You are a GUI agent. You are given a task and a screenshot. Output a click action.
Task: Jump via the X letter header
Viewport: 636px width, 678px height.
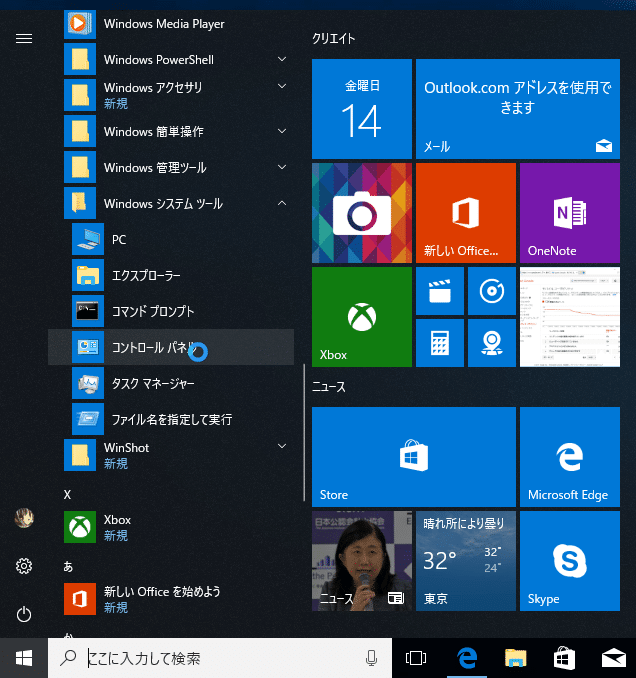click(67, 495)
